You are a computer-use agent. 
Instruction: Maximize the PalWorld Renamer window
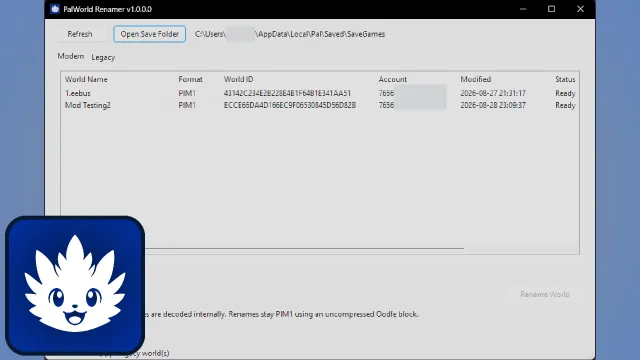click(551, 9)
